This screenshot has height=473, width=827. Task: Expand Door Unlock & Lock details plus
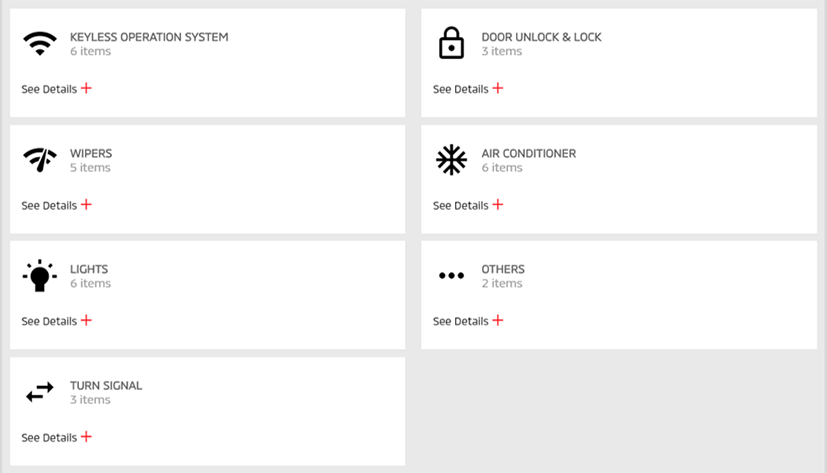click(498, 88)
